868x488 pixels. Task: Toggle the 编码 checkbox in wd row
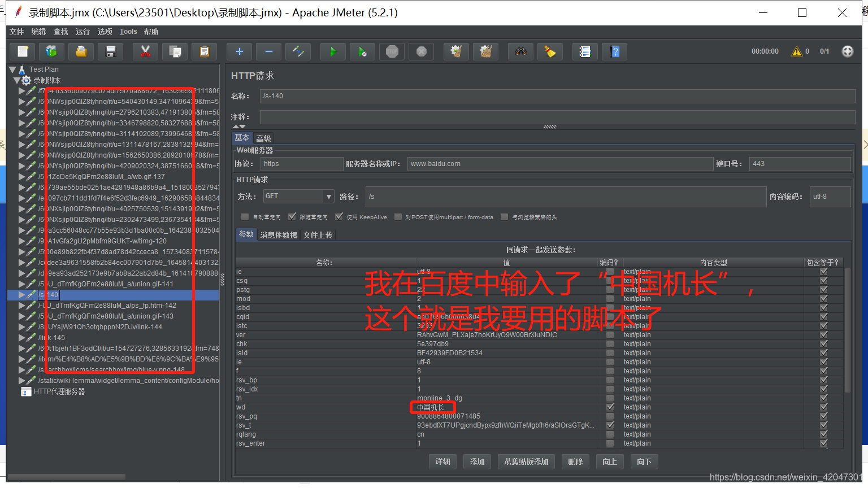pyautogui.click(x=610, y=407)
